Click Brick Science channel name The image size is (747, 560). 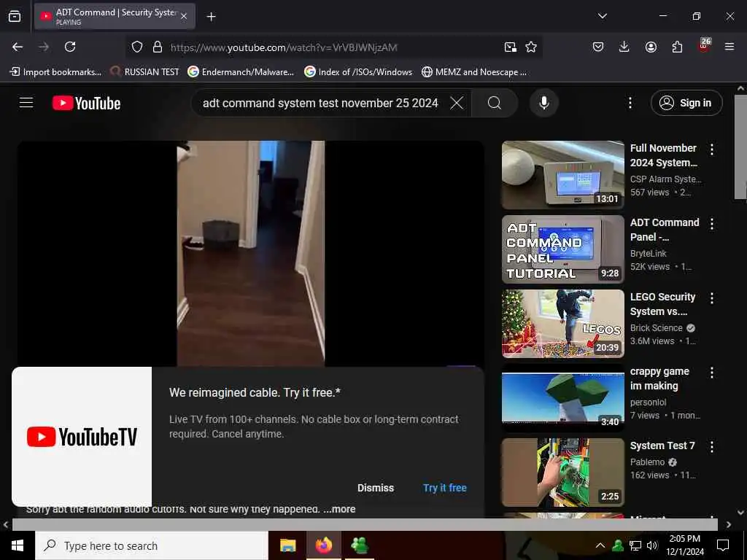point(656,327)
